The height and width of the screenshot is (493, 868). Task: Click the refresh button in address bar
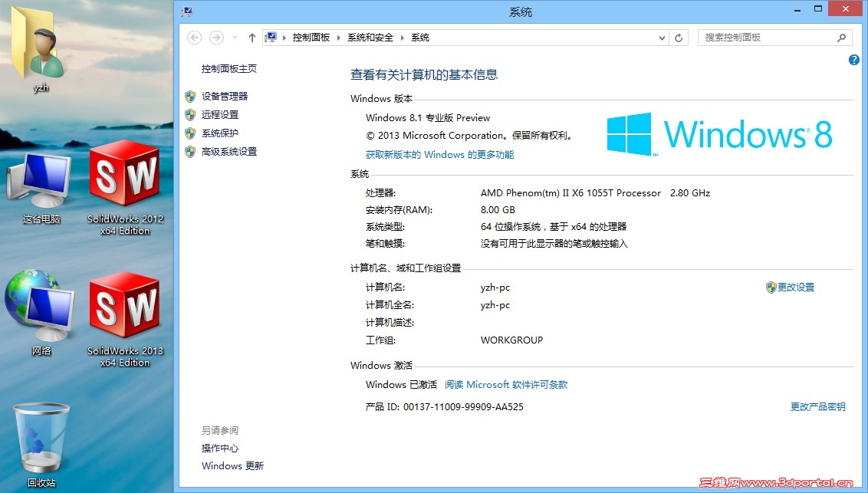[x=679, y=38]
